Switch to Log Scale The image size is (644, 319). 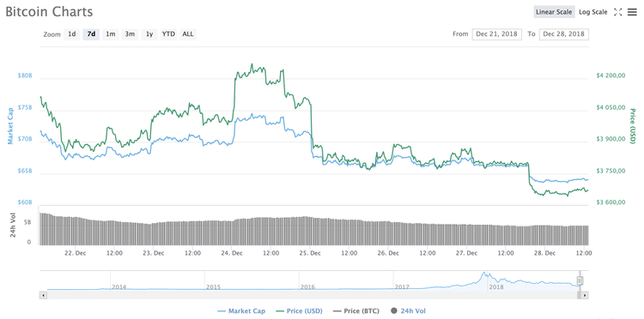tap(593, 12)
